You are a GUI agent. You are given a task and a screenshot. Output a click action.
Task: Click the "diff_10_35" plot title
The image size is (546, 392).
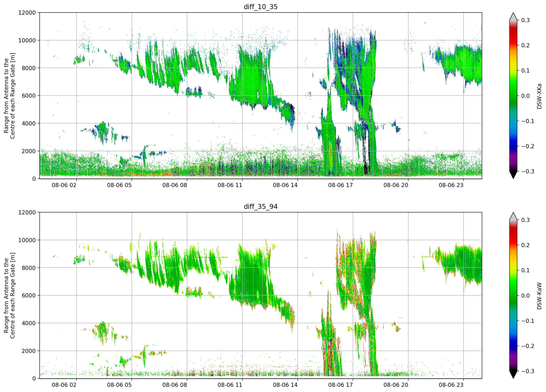[x=261, y=7]
